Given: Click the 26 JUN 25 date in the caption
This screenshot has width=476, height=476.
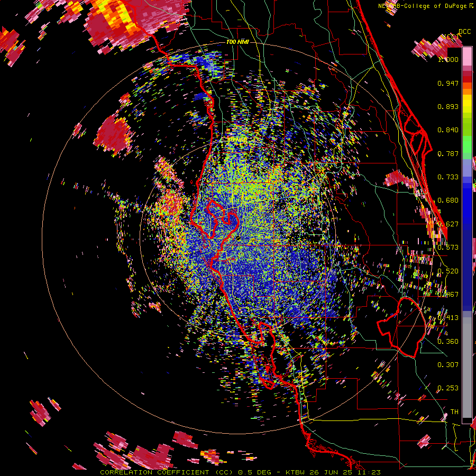Looking at the screenshot, I should [x=331, y=472].
